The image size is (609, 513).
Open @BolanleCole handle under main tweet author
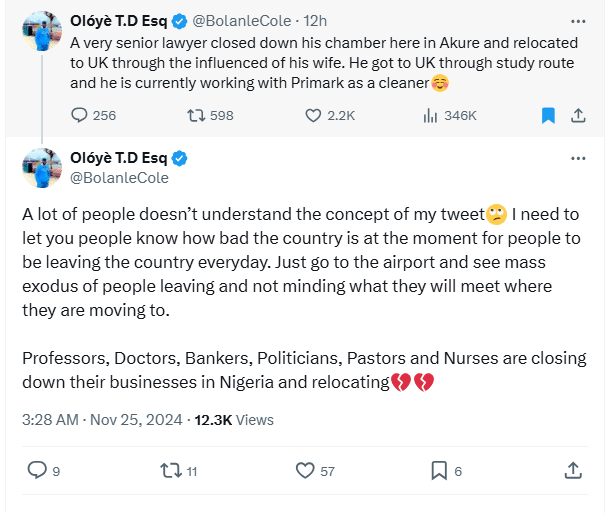[x=119, y=178]
